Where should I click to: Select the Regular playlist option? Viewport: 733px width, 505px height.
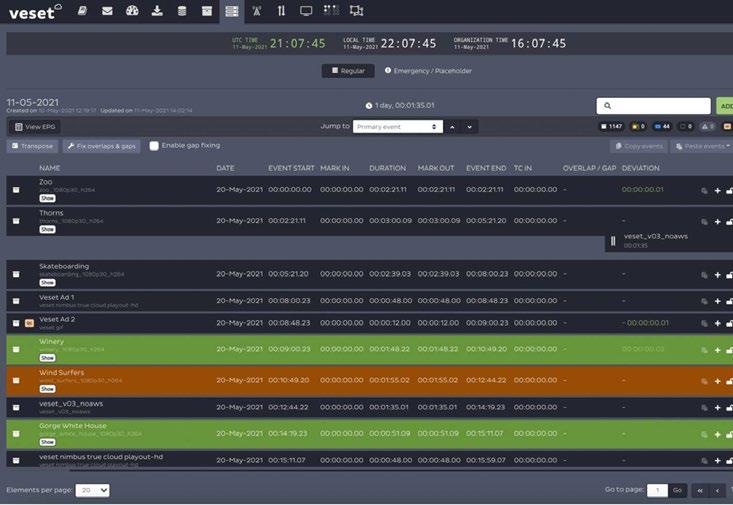[x=348, y=71]
